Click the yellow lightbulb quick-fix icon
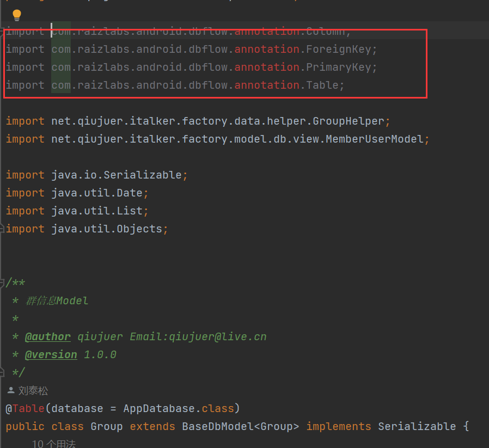 17,15
